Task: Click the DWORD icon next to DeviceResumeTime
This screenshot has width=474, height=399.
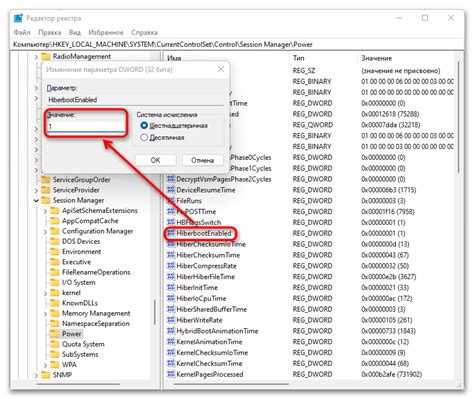Action: click(171, 190)
